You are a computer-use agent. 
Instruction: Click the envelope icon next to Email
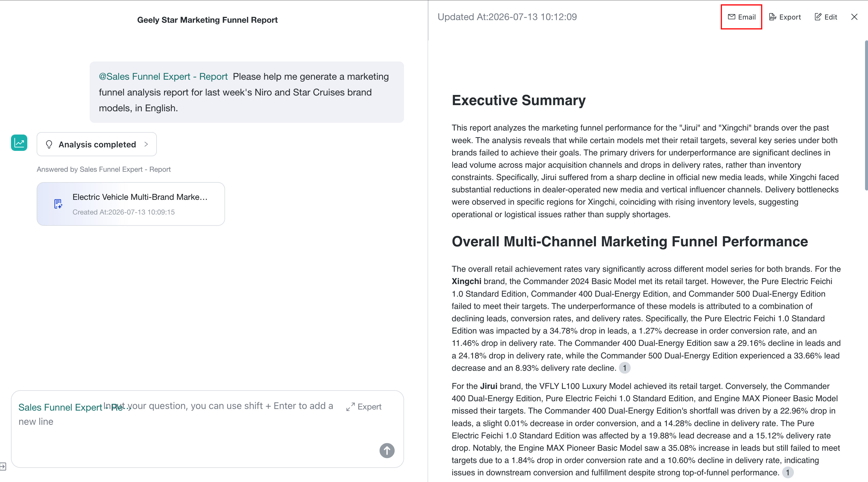click(731, 17)
